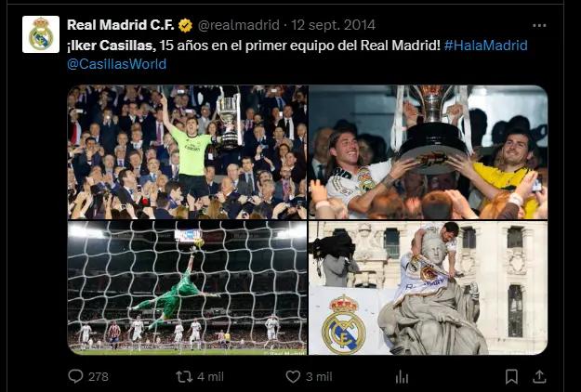Open the three-dot more options menu
This screenshot has height=392, width=581.
539,25
